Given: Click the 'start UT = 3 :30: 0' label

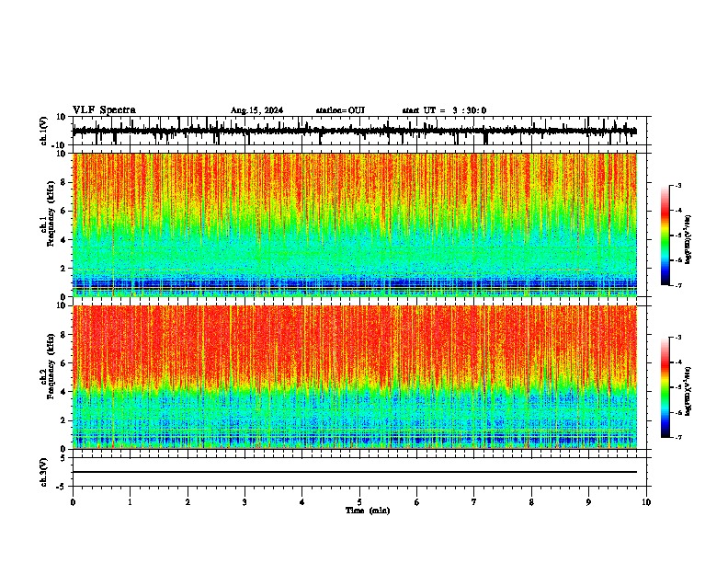Looking at the screenshot, I should (444, 110).
